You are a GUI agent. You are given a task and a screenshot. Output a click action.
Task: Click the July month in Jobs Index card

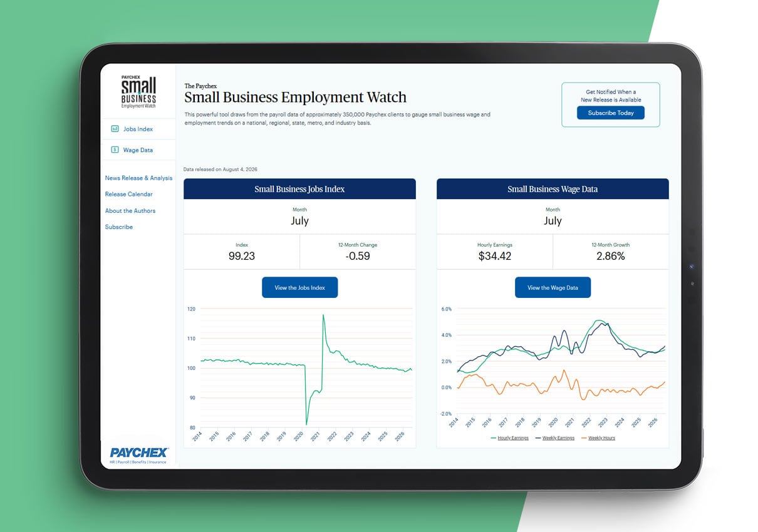[x=299, y=221]
